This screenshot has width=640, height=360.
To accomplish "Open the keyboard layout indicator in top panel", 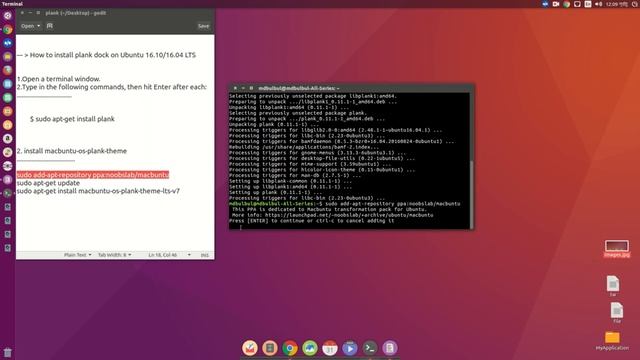I will coord(588,4).
